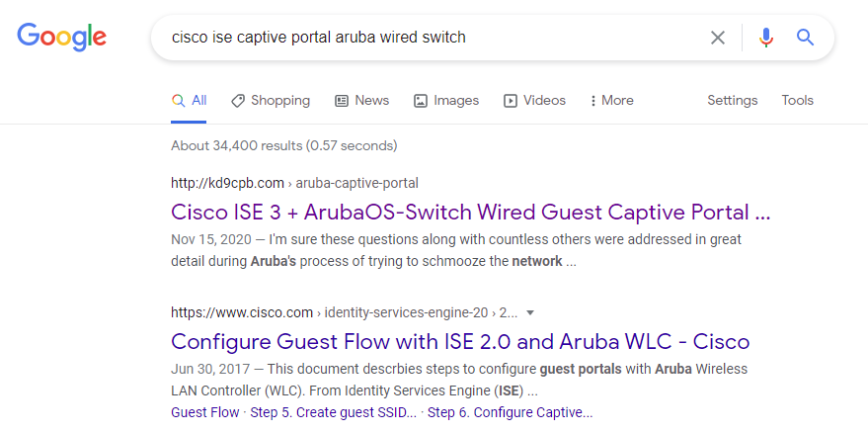Click the About 34,400 results text
Image resolution: width=868 pixels, height=433 pixels.
point(284,145)
